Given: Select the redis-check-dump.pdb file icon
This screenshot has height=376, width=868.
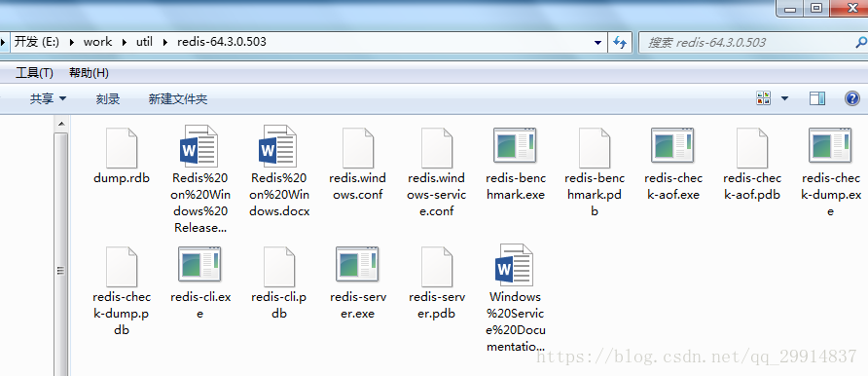Looking at the screenshot, I should tap(122, 267).
